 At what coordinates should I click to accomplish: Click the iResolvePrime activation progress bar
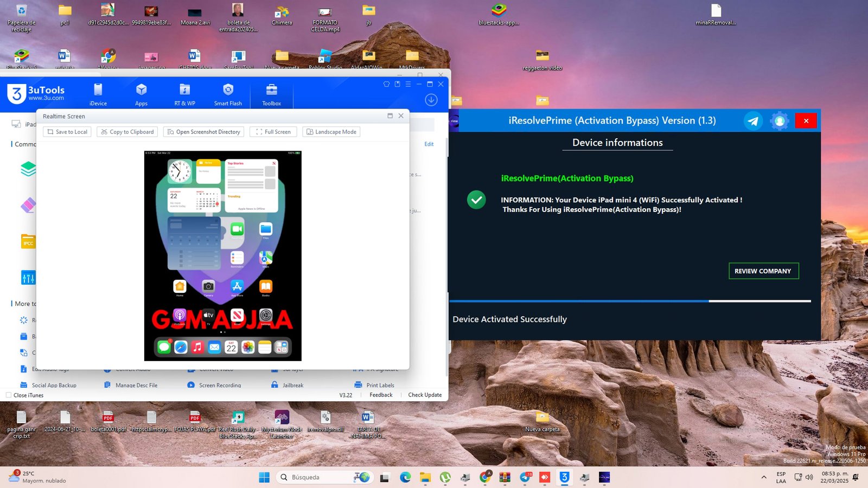pyautogui.click(x=630, y=301)
